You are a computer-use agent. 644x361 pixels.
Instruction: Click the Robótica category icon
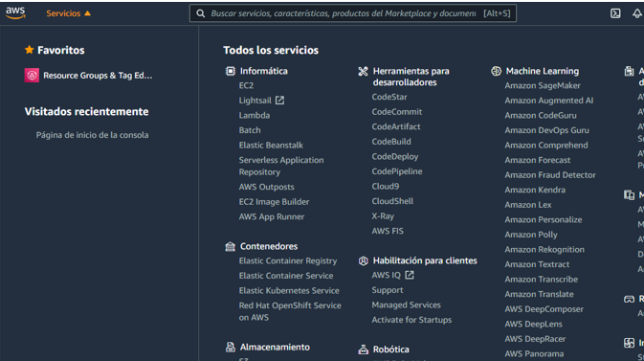tap(363, 350)
